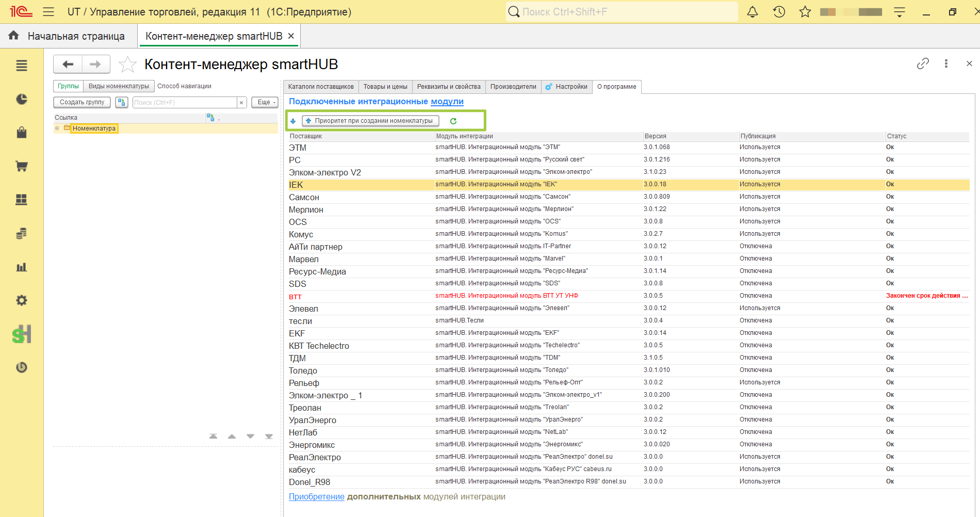Expand the Номенклатура tree node
Image resolution: width=980 pixels, height=517 pixels.
point(57,128)
